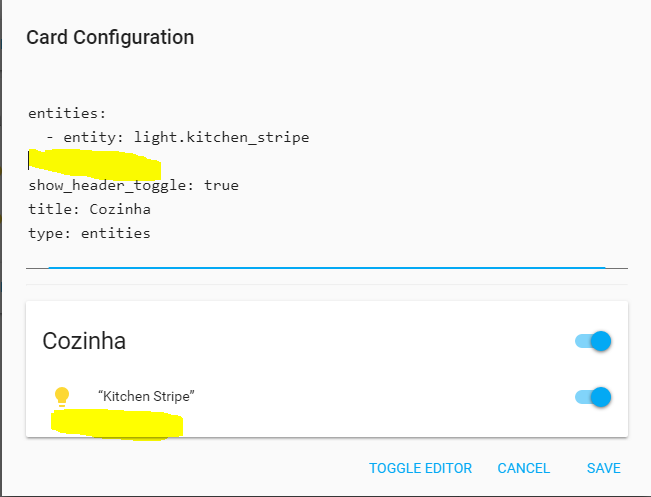
Task: Click the yellow highlight below Kitchen Stripe
Action: click(117, 424)
